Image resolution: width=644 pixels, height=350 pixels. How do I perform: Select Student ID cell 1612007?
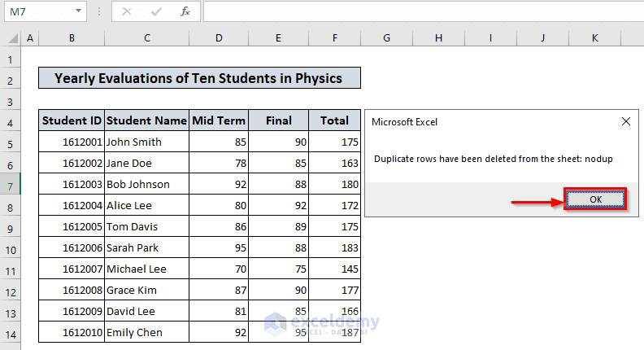(x=72, y=269)
